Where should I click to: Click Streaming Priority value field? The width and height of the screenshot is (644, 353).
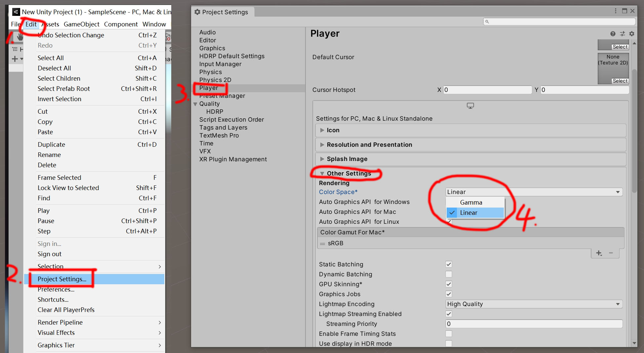534,324
